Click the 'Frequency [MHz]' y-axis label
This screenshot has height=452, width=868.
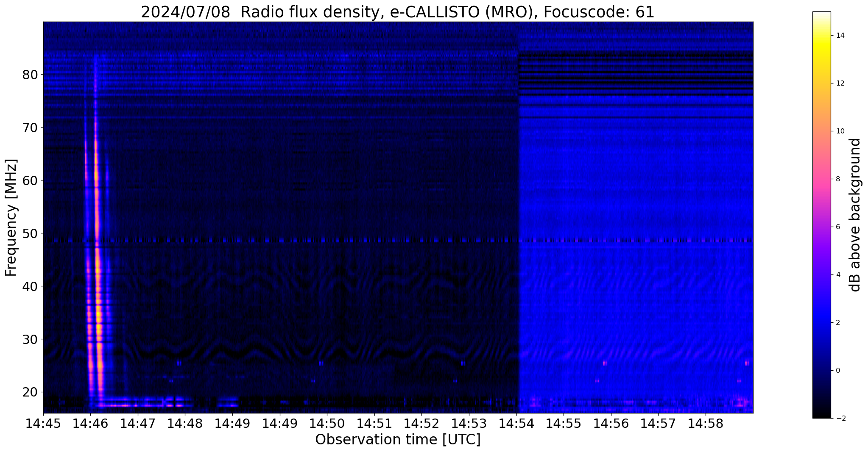click(x=11, y=217)
